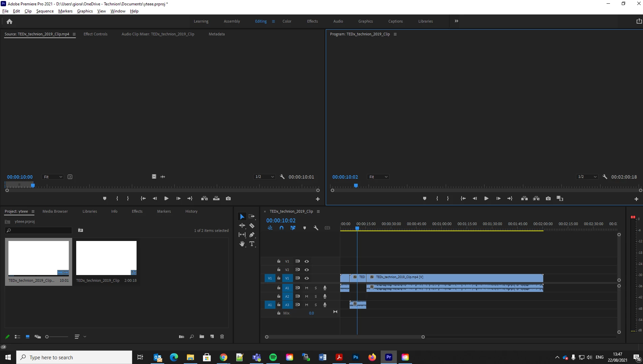
Task: Play the Program monitor
Action: 486,199
